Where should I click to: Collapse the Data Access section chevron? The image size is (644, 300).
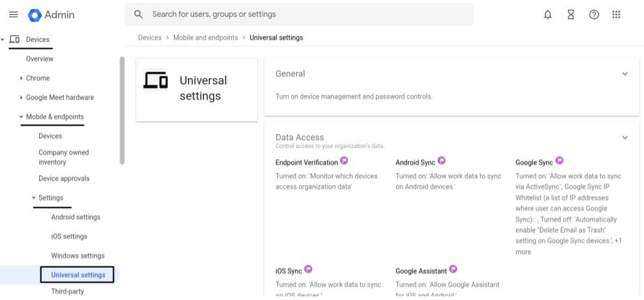tap(624, 137)
